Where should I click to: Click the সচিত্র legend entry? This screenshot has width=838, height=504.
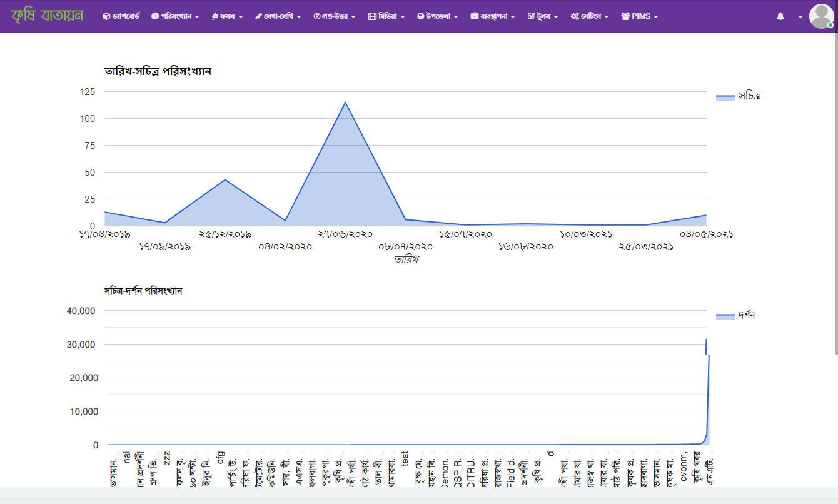tap(739, 96)
